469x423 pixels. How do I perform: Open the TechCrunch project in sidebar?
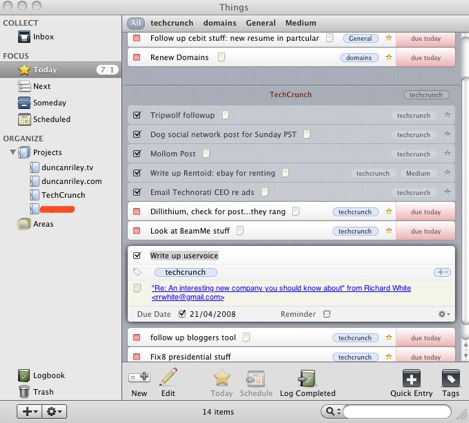(x=57, y=195)
